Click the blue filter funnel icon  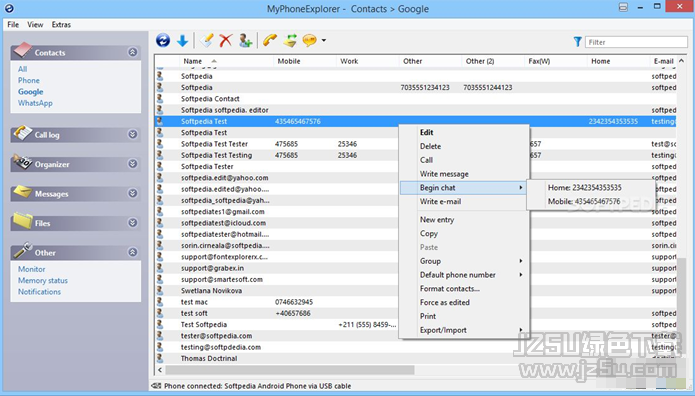[x=577, y=42]
